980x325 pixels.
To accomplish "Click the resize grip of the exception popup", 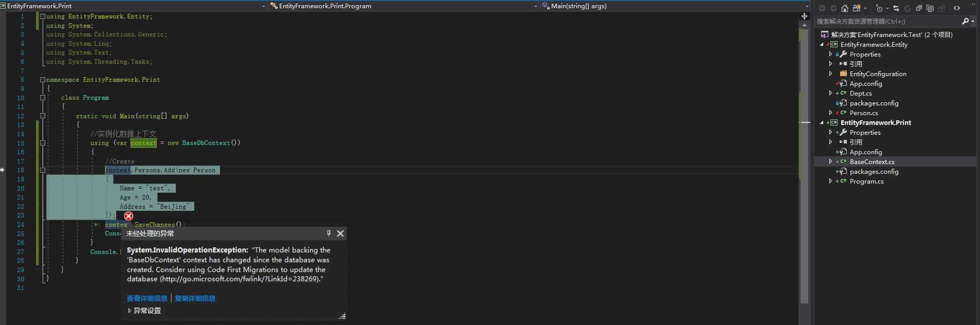I will (x=342, y=316).
